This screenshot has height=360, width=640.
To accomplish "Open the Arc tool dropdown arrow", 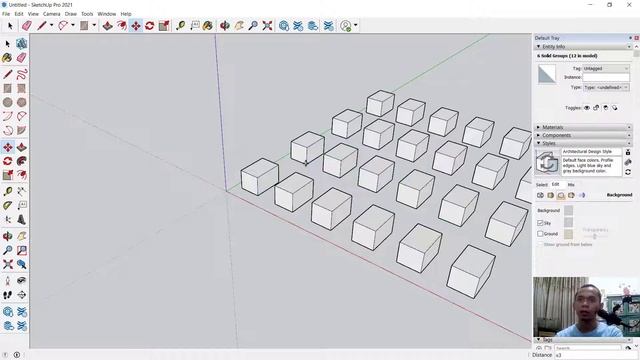I will (x=73, y=25).
